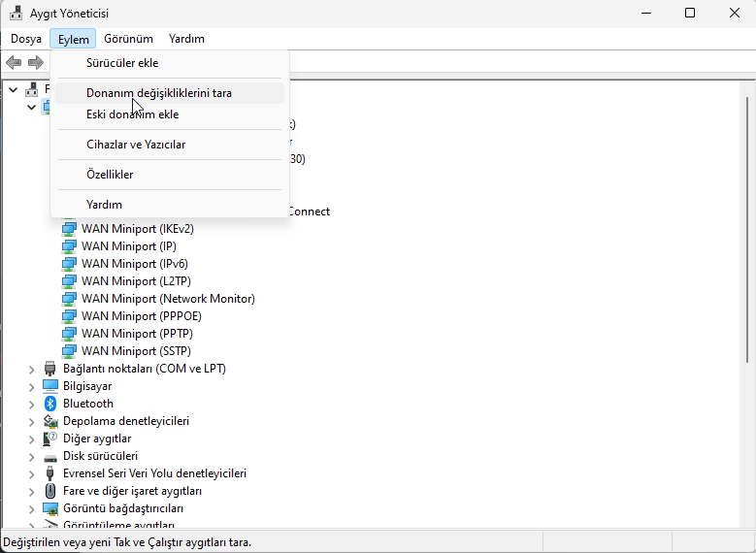Open the Görünüm menu
756x553 pixels.
(128, 39)
